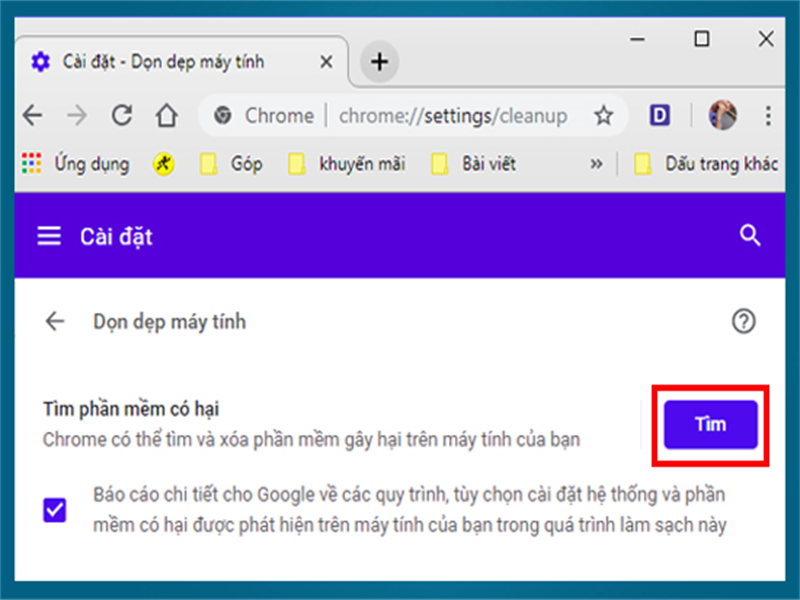Screen dimensions: 800x600
Task: Go back from Dọn dẹp máy tính
Action: tap(55, 321)
